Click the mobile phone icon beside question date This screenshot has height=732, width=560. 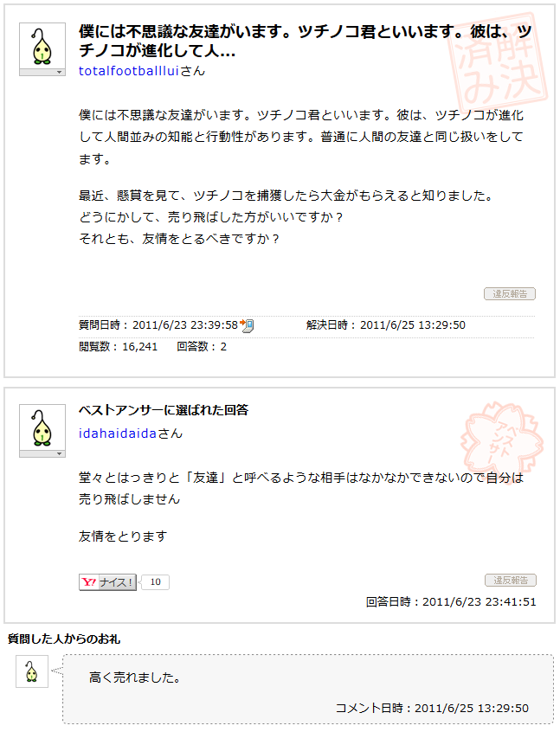247,325
